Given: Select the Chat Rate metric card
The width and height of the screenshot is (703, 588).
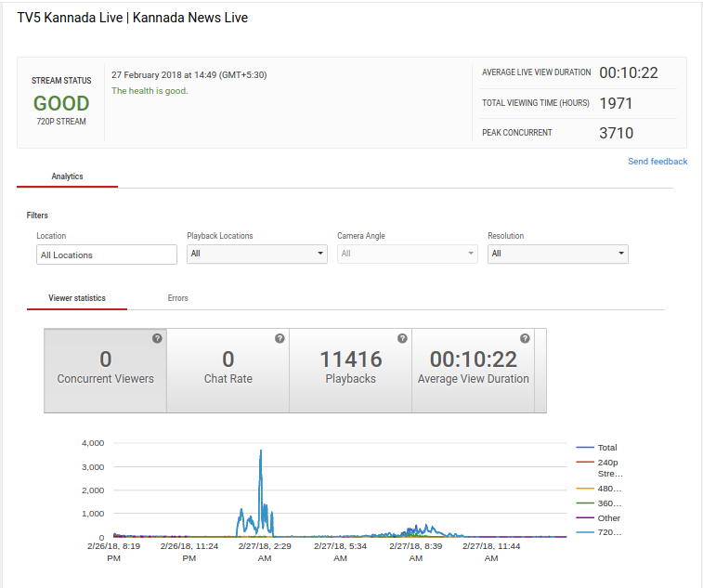Looking at the screenshot, I should coord(228,370).
